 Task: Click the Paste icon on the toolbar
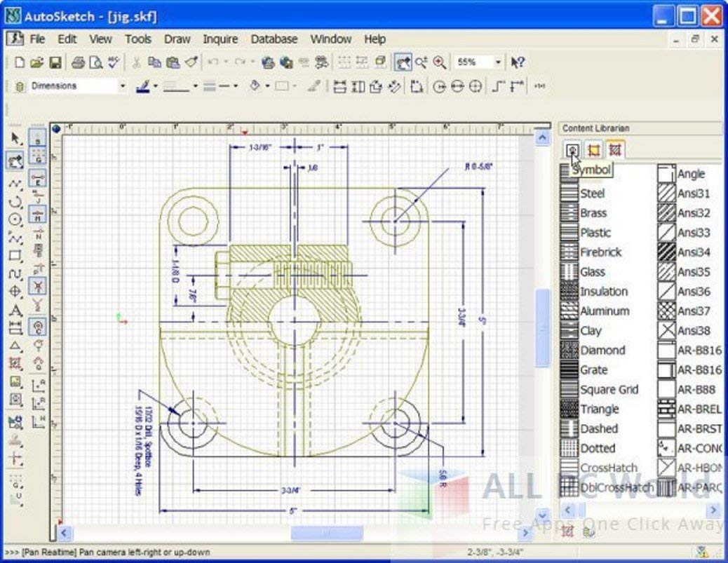point(174,62)
